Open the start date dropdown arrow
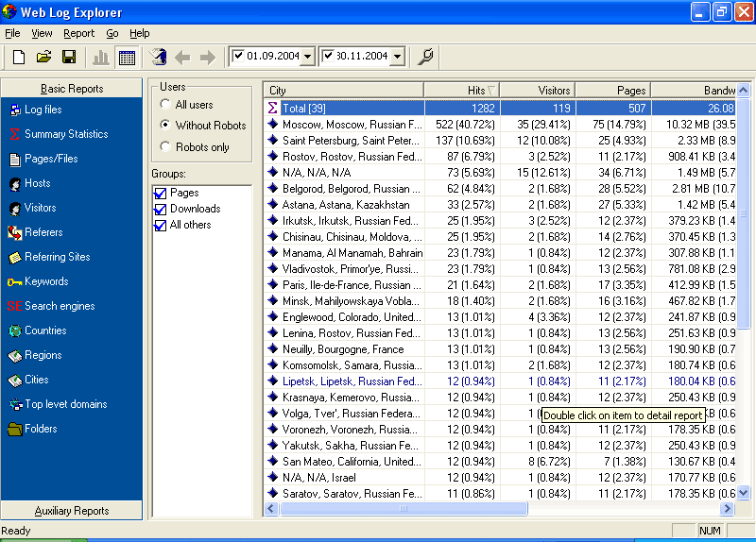 (308, 57)
